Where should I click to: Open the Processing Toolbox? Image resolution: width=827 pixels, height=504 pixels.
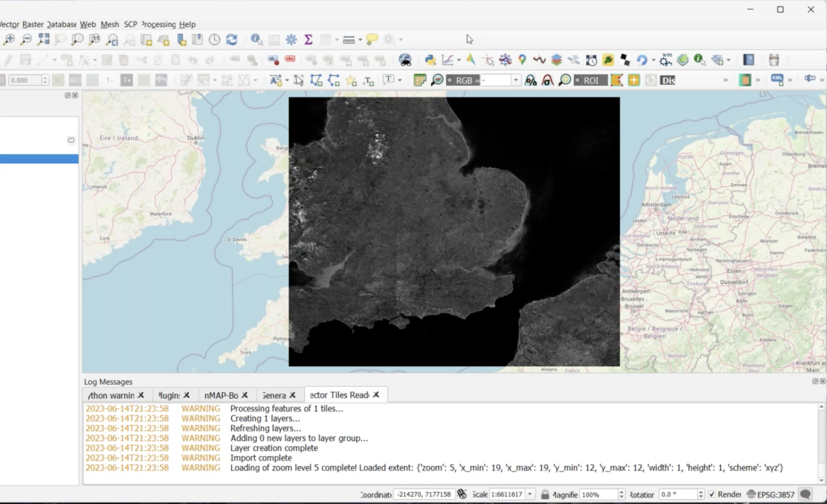tap(291, 39)
